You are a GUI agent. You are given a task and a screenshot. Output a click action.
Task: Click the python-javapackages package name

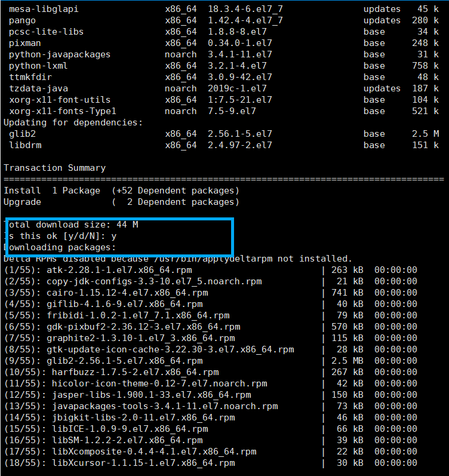pyautogui.click(x=60, y=54)
